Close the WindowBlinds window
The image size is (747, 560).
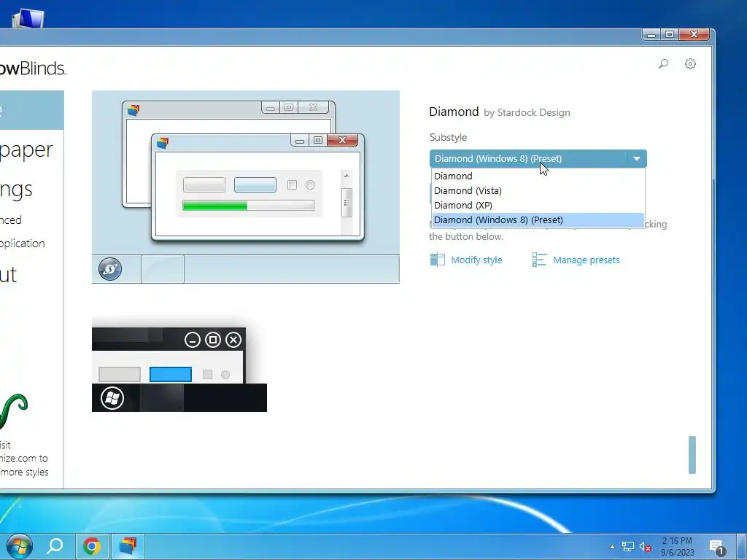pyautogui.click(x=694, y=34)
